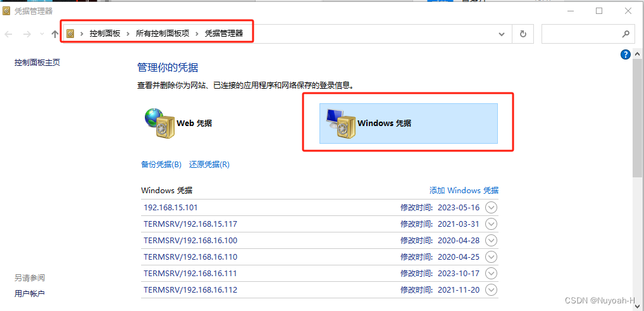Click the Web 凭据 globe safe icon
The width and height of the screenshot is (644, 311).
point(159,123)
